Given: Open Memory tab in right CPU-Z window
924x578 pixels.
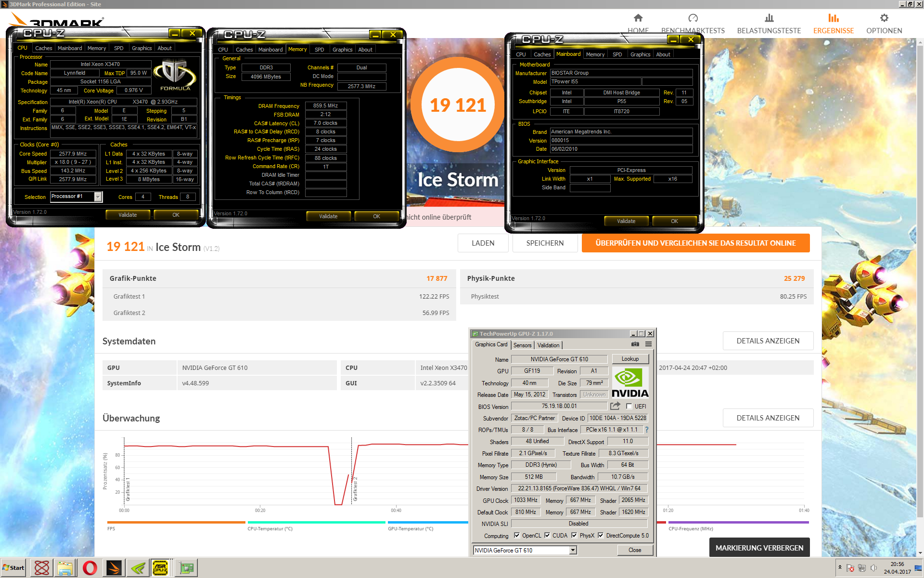Looking at the screenshot, I should coord(595,54).
